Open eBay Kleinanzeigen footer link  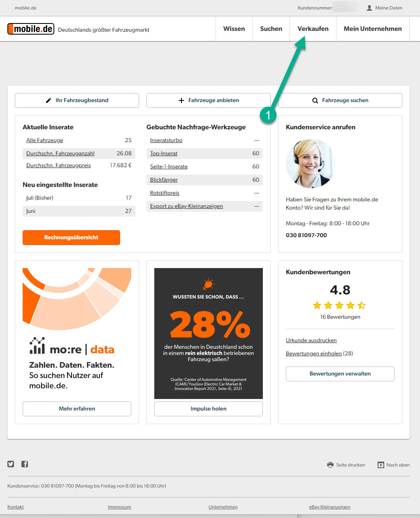pyautogui.click(x=330, y=507)
